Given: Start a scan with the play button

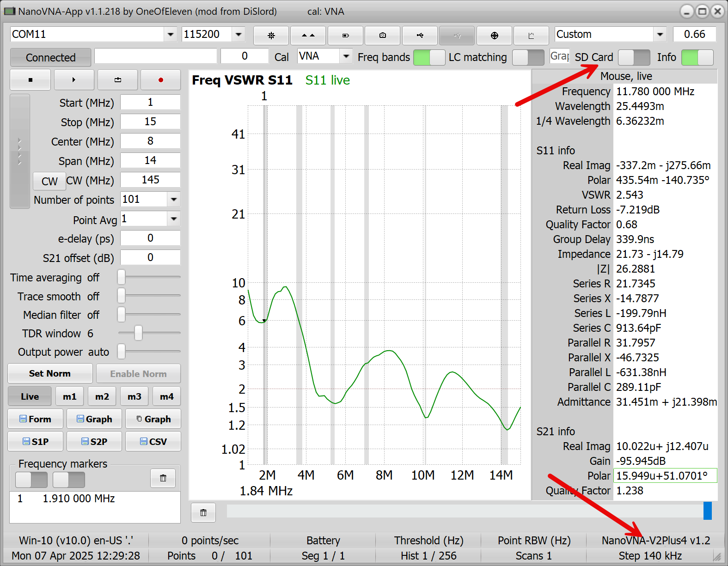Looking at the screenshot, I should (x=74, y=80).
